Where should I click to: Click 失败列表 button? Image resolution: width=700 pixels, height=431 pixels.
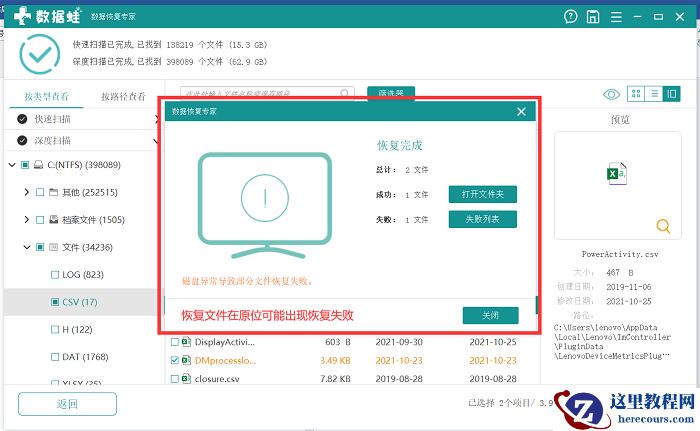click(x=483, y=219)
